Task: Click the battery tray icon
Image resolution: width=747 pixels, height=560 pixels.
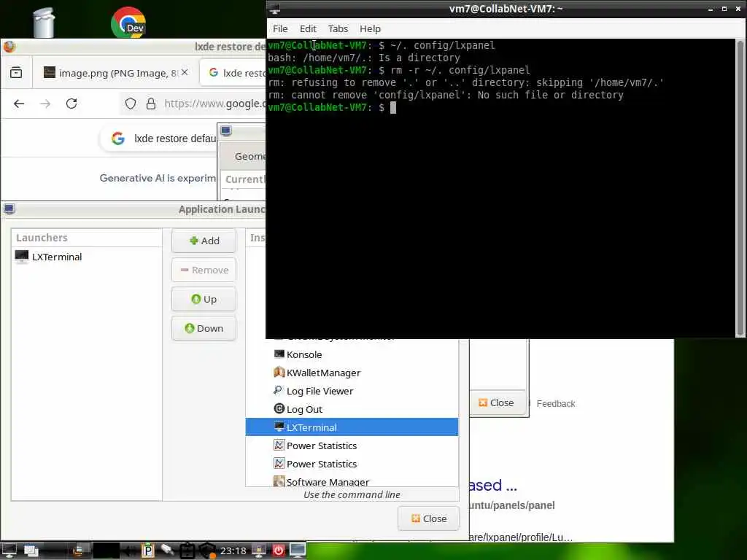Action: pos(187,551)
